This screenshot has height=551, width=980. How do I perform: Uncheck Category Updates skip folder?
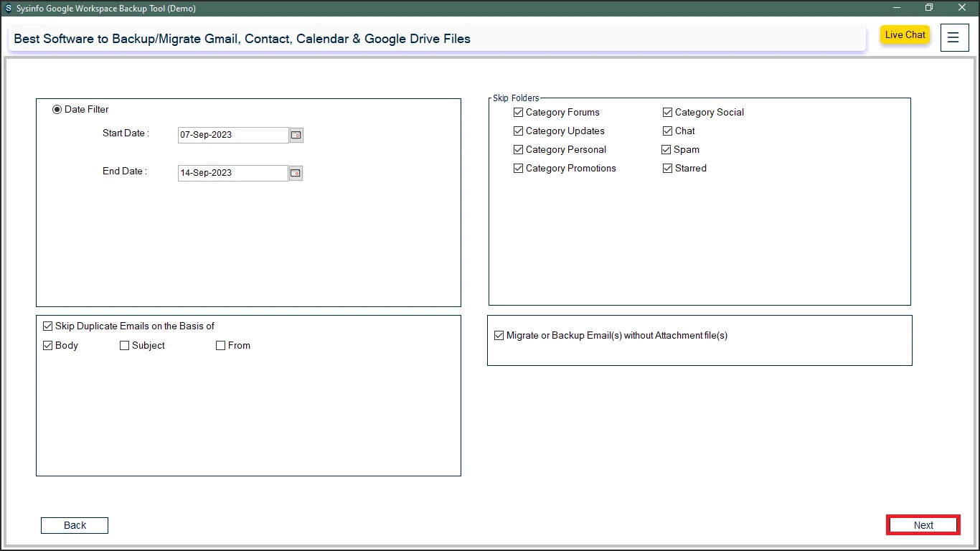coord(519,131)
